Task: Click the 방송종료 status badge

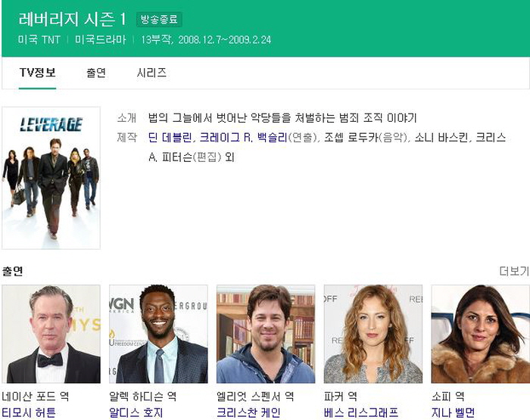Action: point(159,19)
